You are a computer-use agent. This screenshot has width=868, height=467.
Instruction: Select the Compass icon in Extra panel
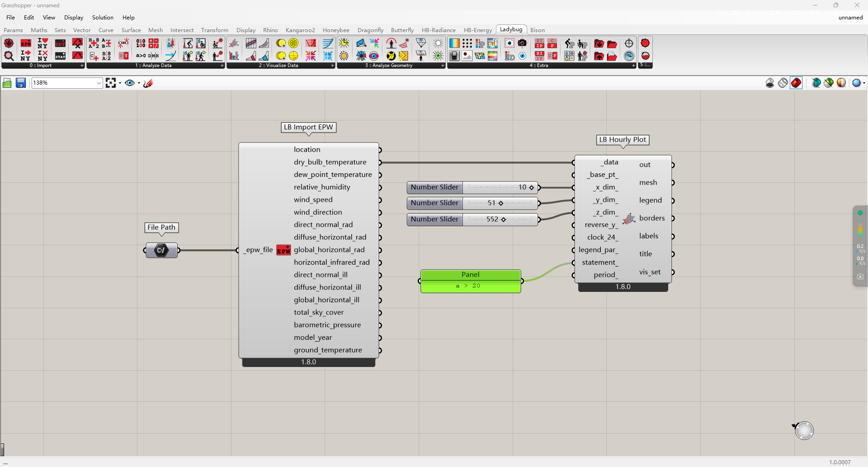629,56
